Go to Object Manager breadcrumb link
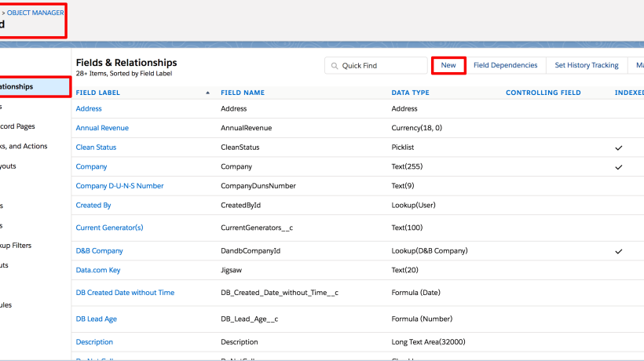The height and width of the screenshot is (361, 644). pyautogui.click(x=35, y=13)
